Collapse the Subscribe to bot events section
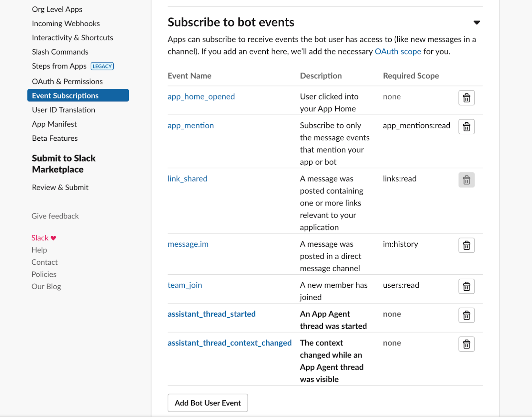Viewport: 532px width, 417px height. (x=476, y=22)
